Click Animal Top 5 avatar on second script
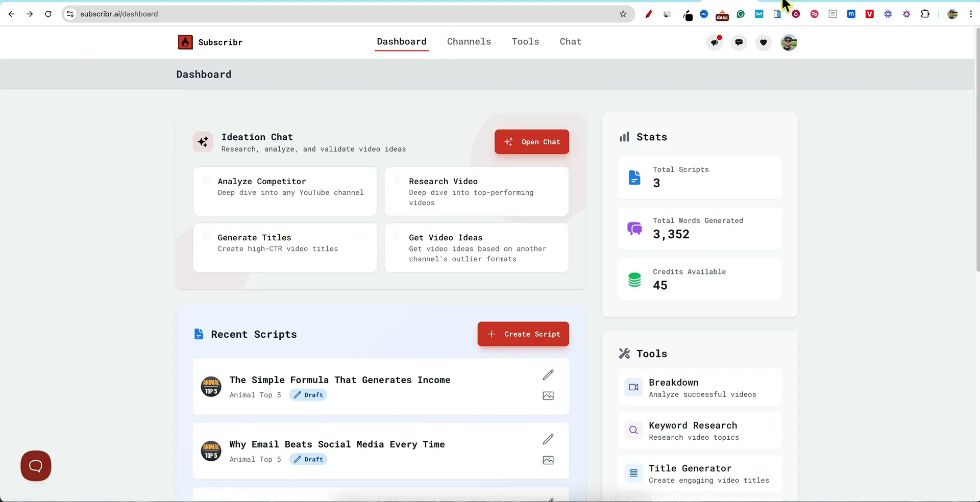 click(x=211, y=451)
